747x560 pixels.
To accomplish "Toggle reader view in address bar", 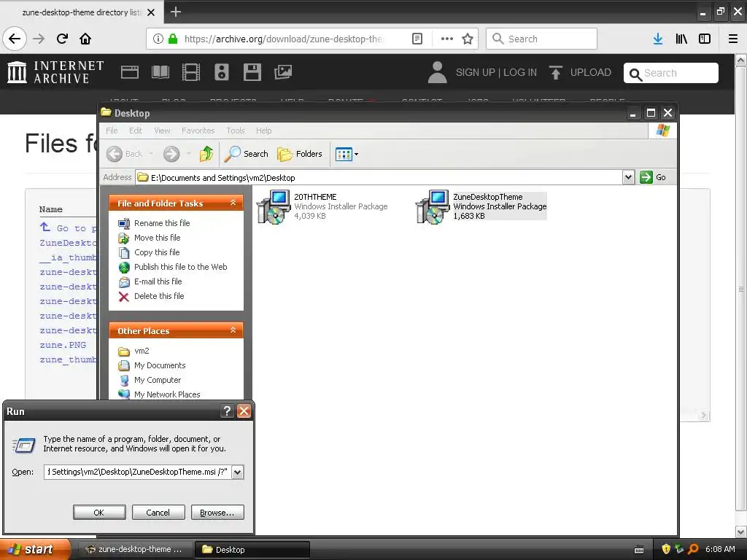I will 417,39.
